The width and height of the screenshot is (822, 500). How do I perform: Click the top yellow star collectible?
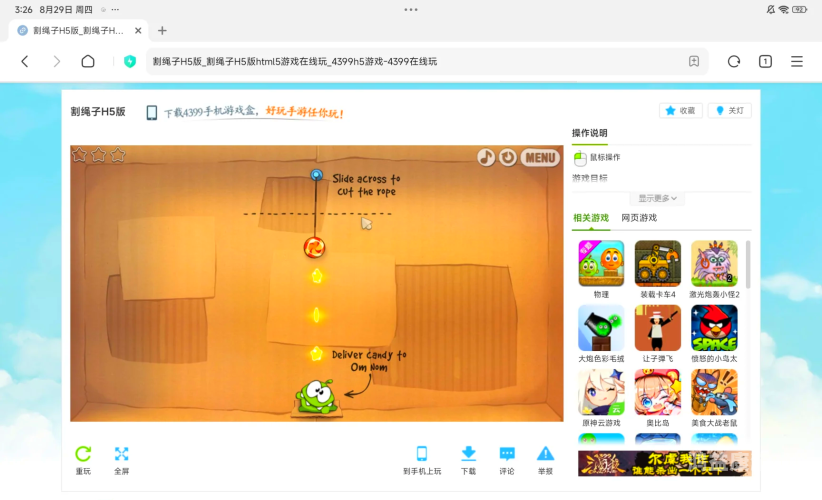pyautogui.click(x=317, y=276)
